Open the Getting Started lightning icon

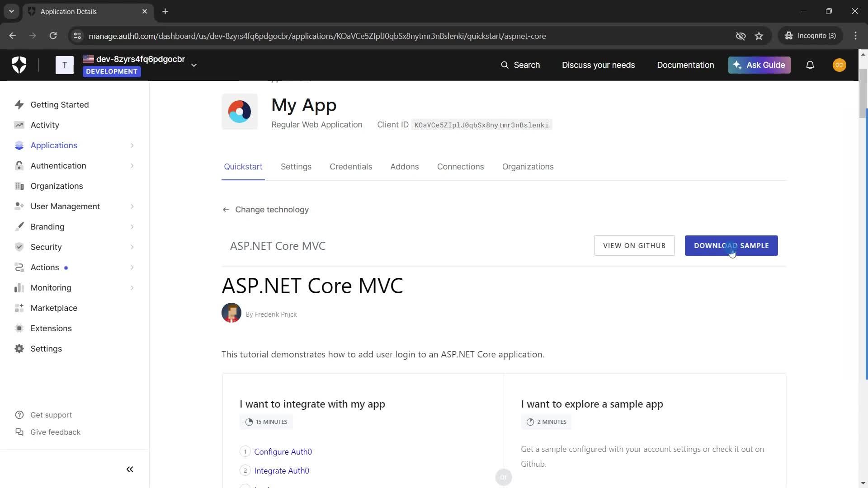[19, 105]
